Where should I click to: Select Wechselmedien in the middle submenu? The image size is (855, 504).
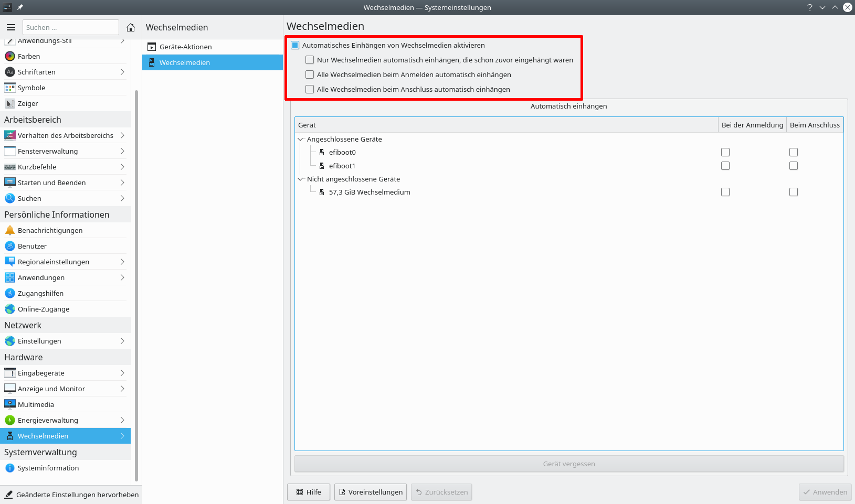point(213,62)
